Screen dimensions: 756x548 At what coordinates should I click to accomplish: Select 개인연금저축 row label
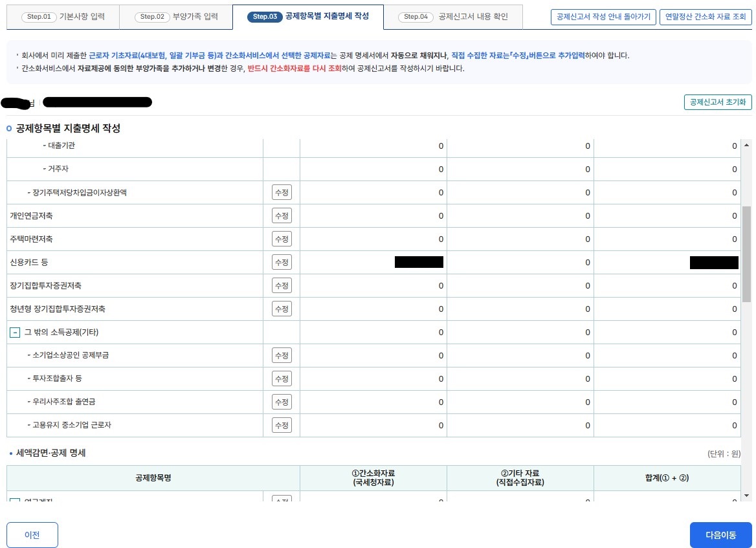tap(31, 215)
